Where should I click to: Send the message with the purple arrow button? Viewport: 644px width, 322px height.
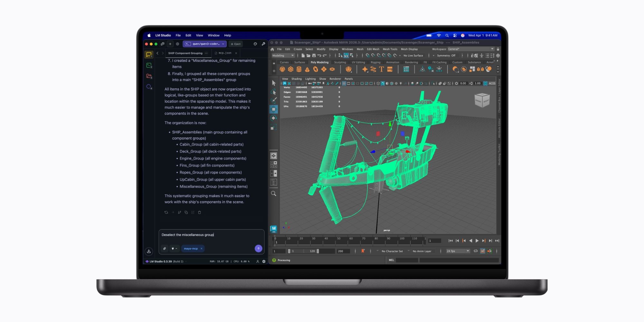[258, 249]
